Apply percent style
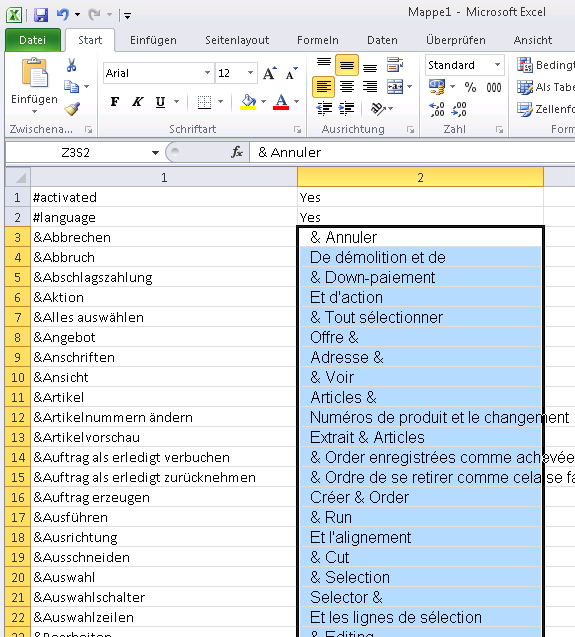 (x=470, y=87)
